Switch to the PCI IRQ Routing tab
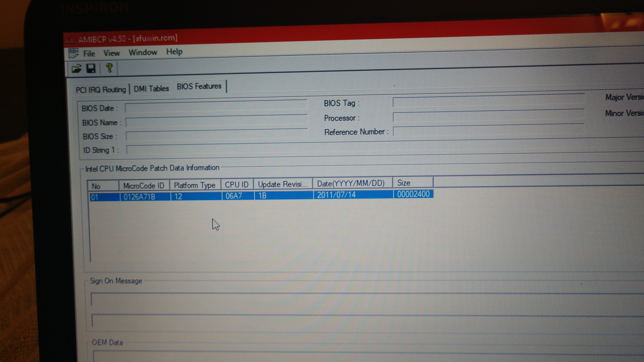644x362 pixels. tap(101, 89)
